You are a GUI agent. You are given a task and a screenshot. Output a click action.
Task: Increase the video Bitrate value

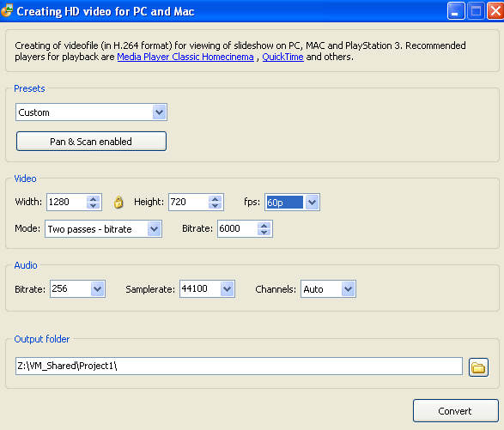coord(264,225)
